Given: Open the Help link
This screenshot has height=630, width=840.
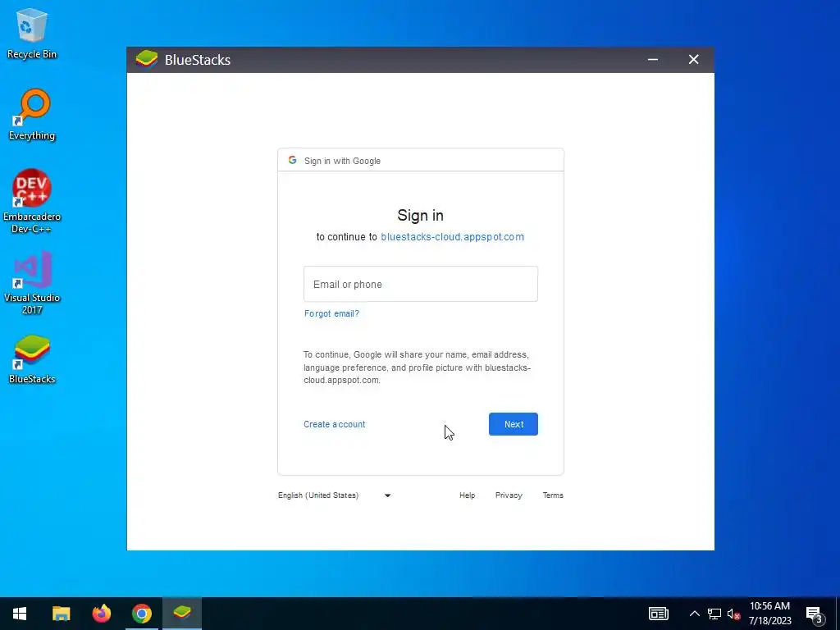Looking at the screenshot, I should click(467, 495).
